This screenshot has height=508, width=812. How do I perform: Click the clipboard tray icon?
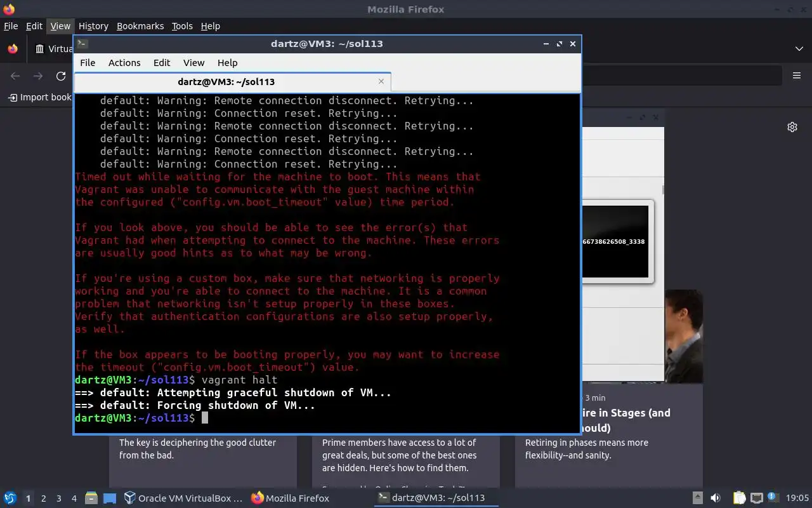tap(739, 498)
